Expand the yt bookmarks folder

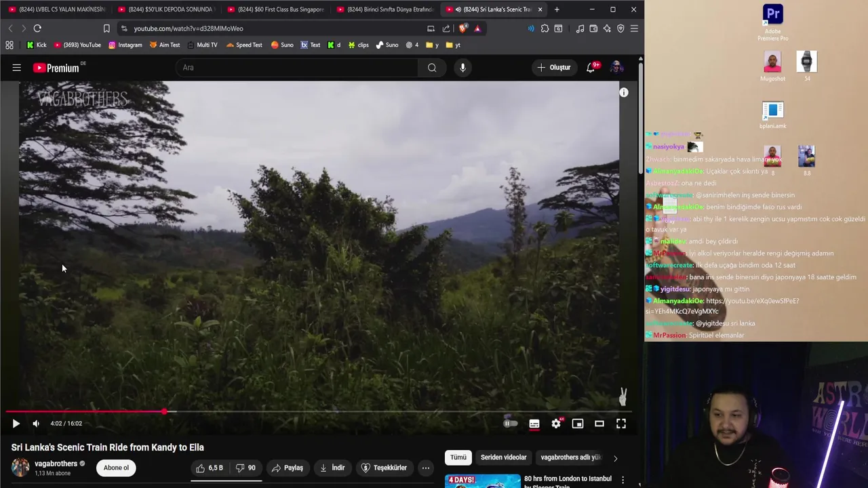point(453,45)
